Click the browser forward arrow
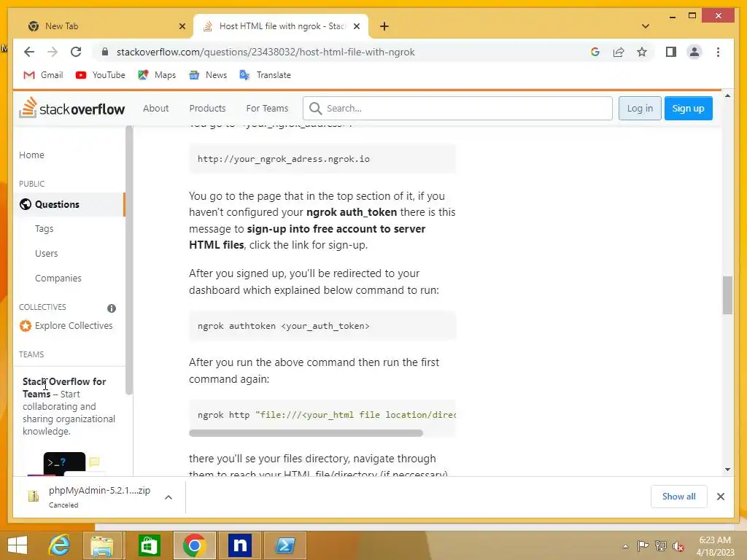 point(53,52)
